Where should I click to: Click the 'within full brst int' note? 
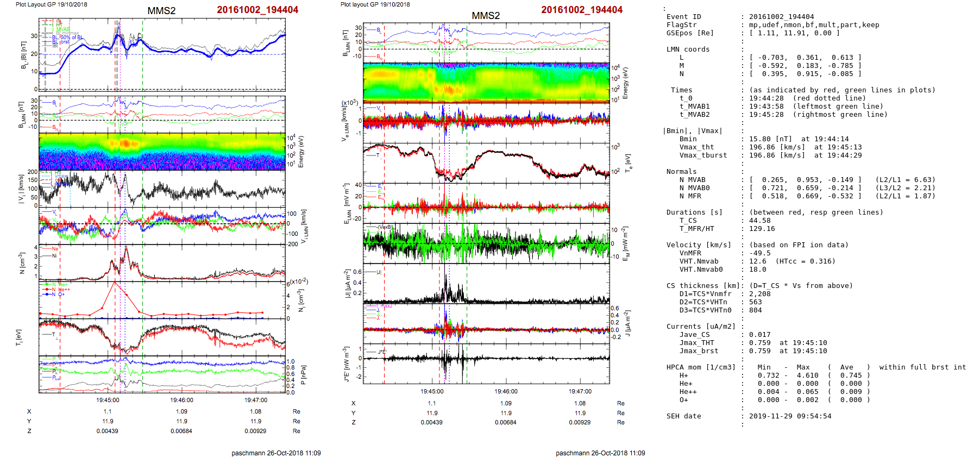click(x=922, y=367)
